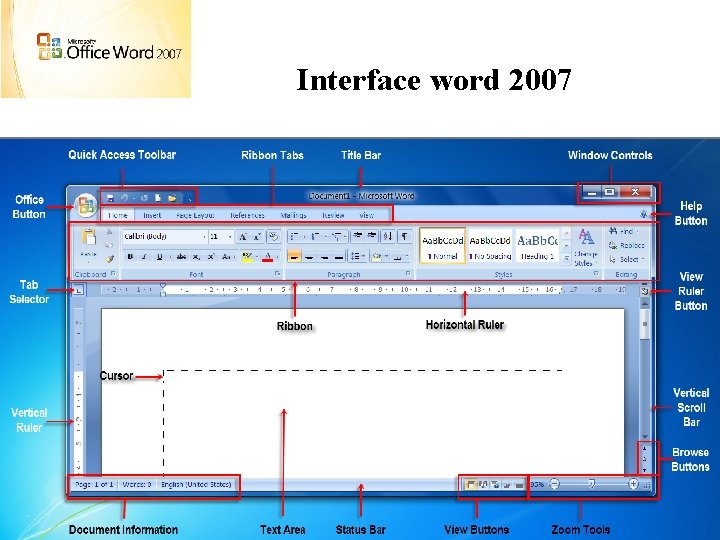This screenshot has width=720, height=540.
Task: Toggle Superscript formatting
Action: pyautogui.click(x=211, y=257)
